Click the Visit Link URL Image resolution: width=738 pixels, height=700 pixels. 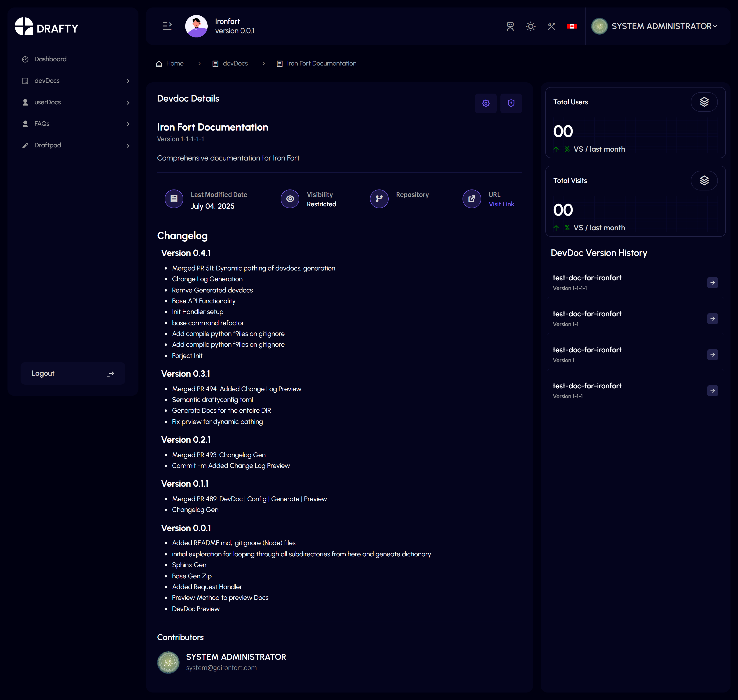pyautogui.click(x=501, y=204)
